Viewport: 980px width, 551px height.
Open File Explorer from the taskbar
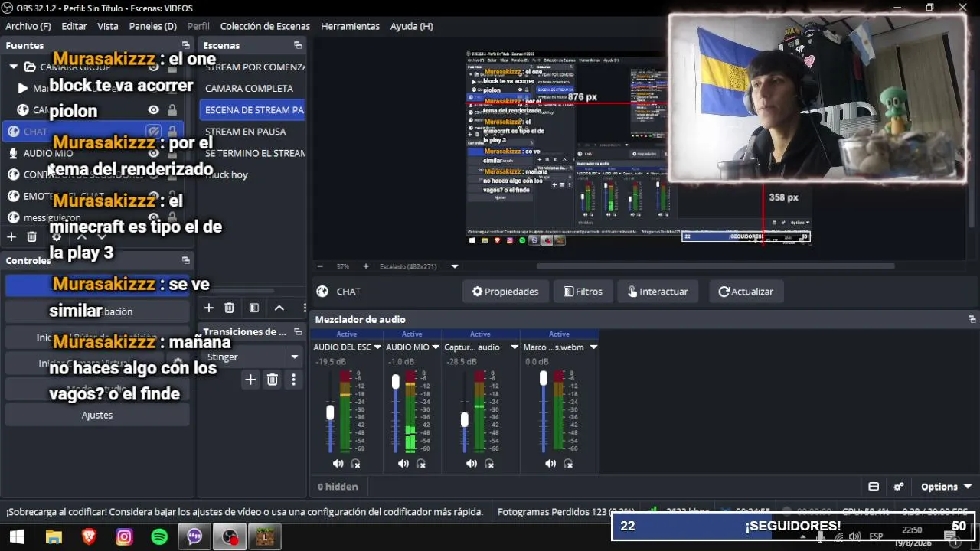tap(54, 537)
